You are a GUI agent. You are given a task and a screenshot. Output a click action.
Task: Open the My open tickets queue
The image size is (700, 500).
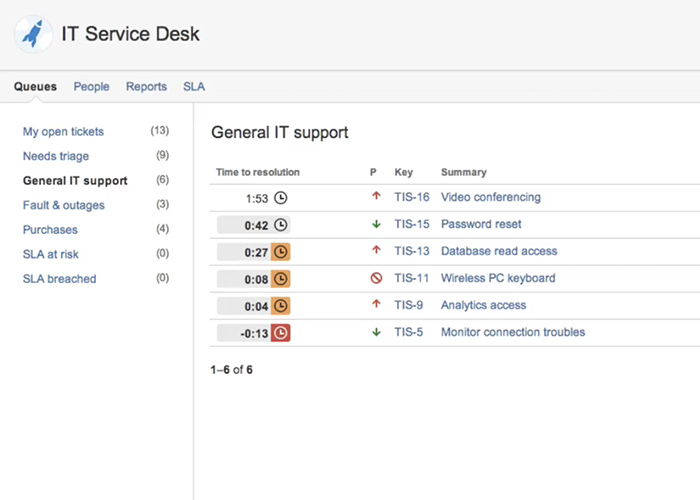click(x=63, y=131)
